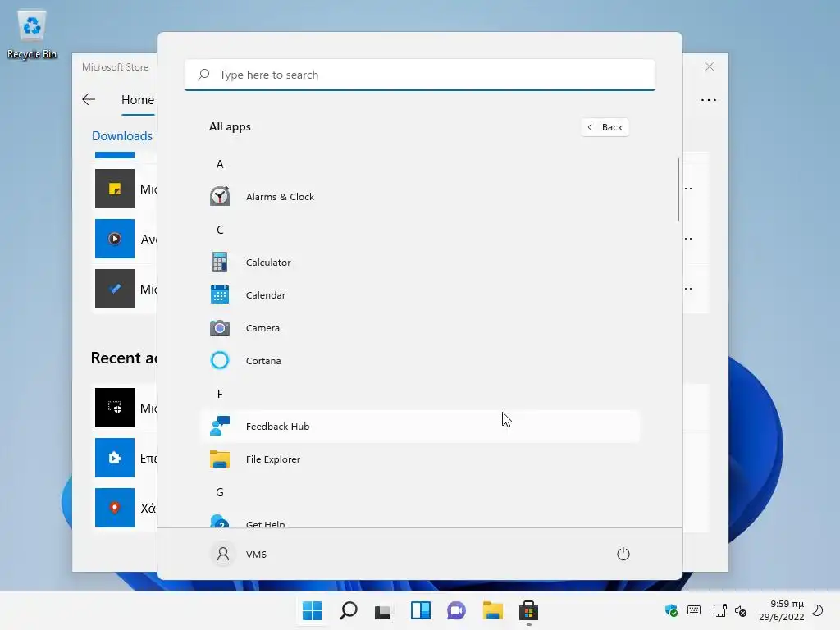Select the Home tab in Microsoft Store
This screenshot has width=840, height=630.
click(138, 99)
